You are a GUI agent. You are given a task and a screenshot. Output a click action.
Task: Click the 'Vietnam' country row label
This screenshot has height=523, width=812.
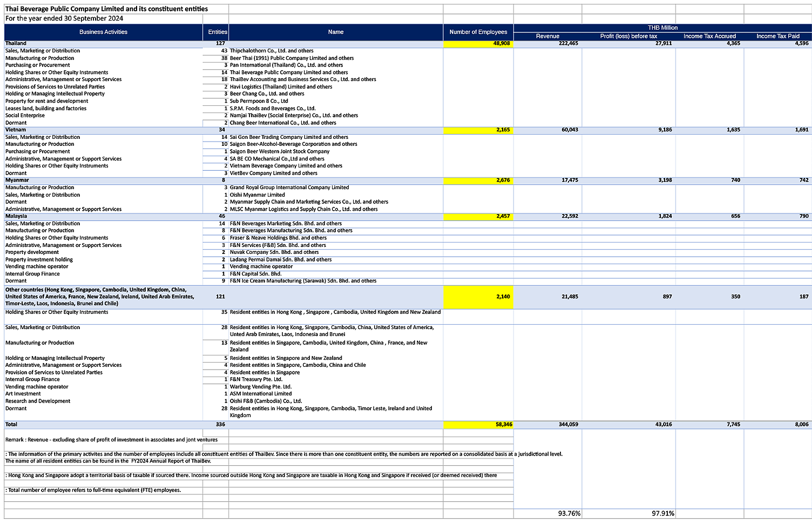click(x=16, y=130)
